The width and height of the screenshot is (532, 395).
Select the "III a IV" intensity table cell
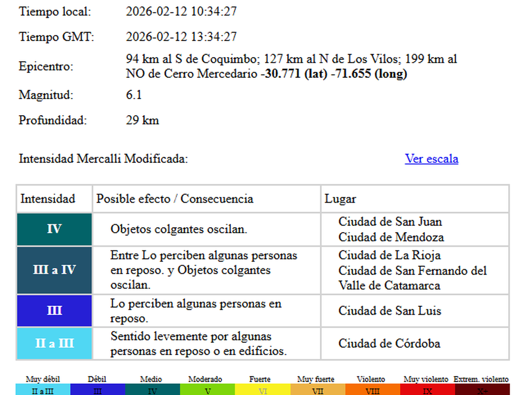coord(55,270)
